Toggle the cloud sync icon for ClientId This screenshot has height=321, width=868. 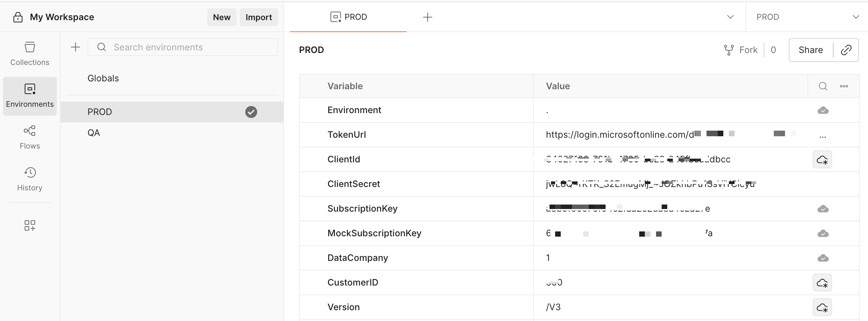click(822, 160)
